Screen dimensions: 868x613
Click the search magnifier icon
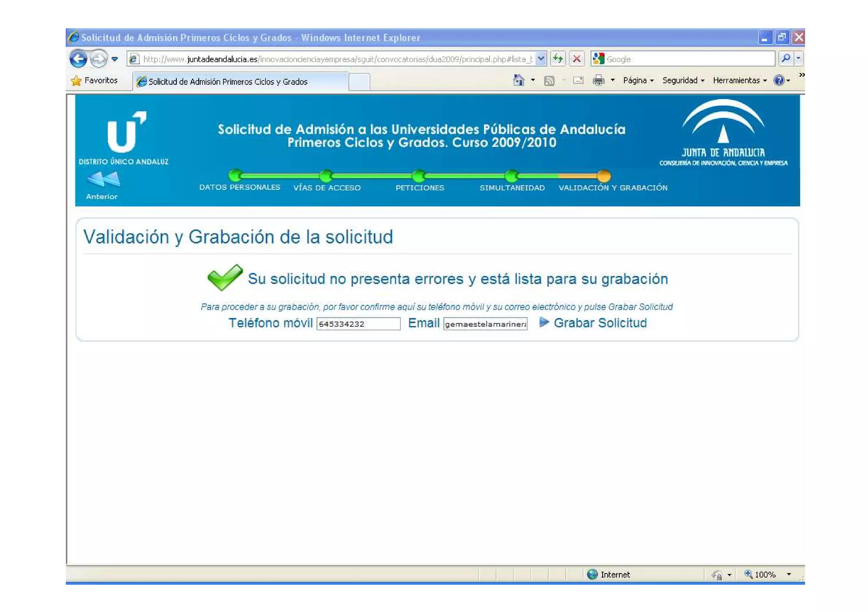(785, 58)
